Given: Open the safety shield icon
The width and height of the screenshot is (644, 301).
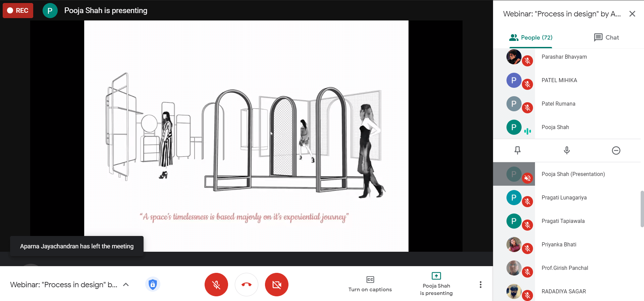Looking at the screenshot, I should pos(153,285).
